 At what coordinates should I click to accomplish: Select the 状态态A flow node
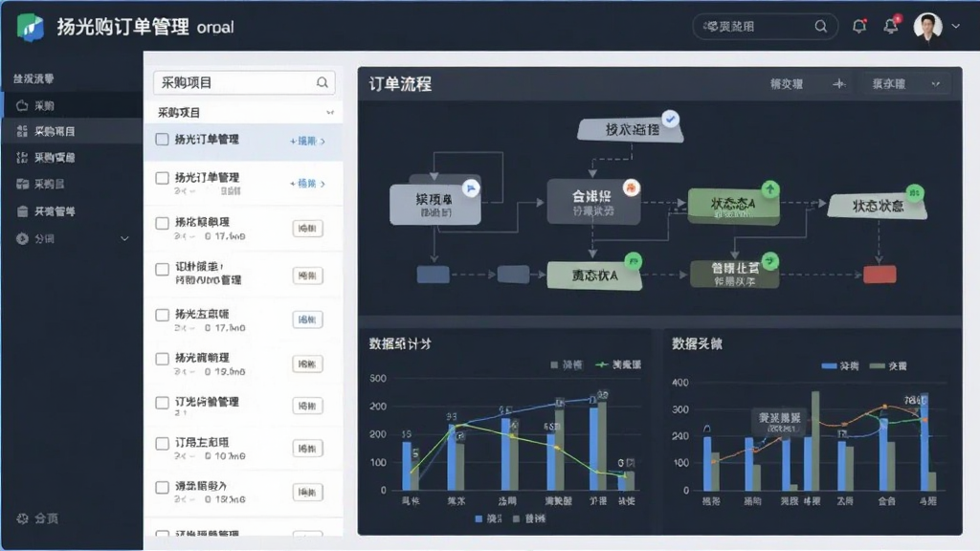pyautogui.click(x=733, y=206)
